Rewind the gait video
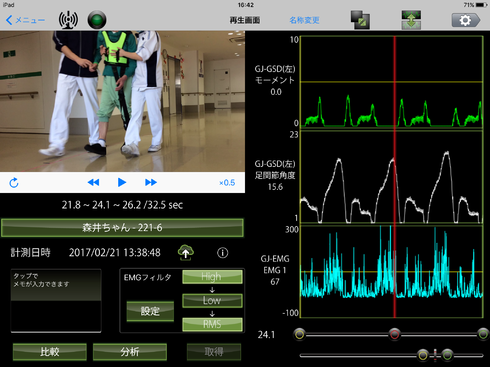490x367 pixels. 93,182
